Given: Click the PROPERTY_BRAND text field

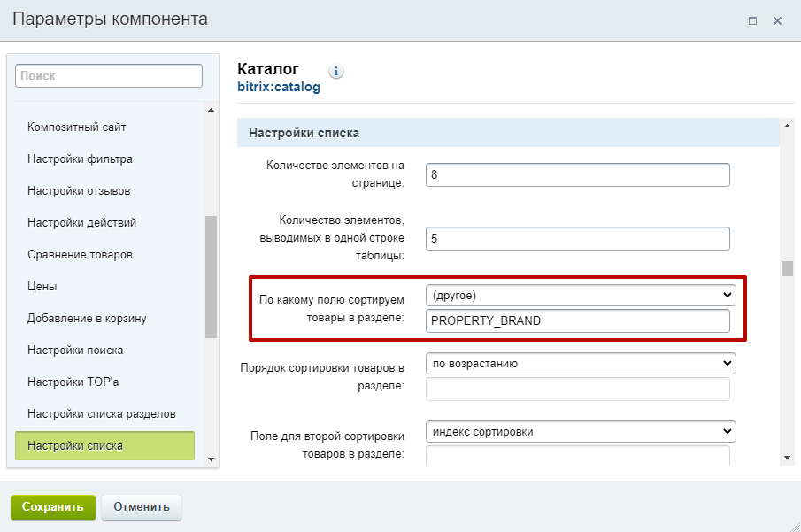Looking at the screenshot, I should coord(578,321).
